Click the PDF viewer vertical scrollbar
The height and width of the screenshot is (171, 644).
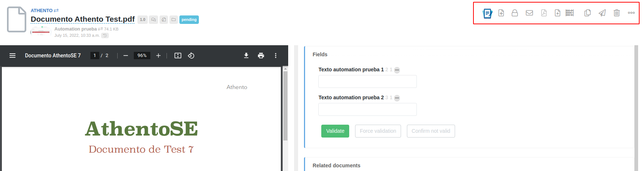[285, 107]
